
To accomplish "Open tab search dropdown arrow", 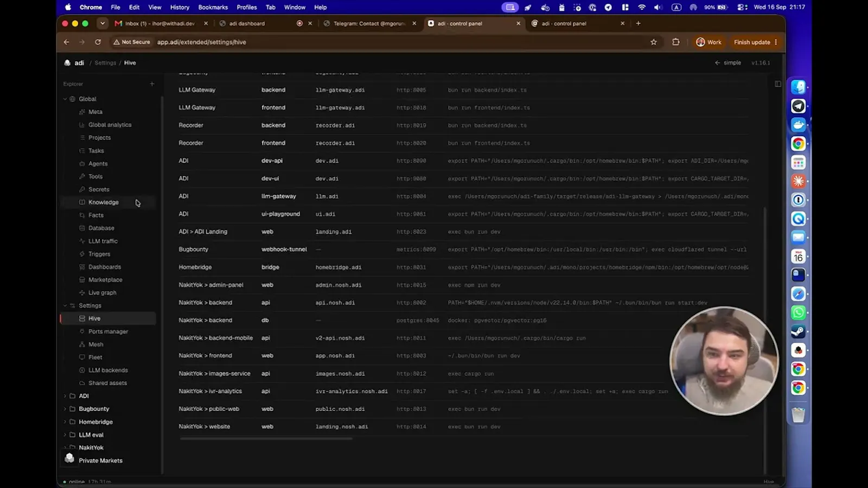I will click(102, 23).
